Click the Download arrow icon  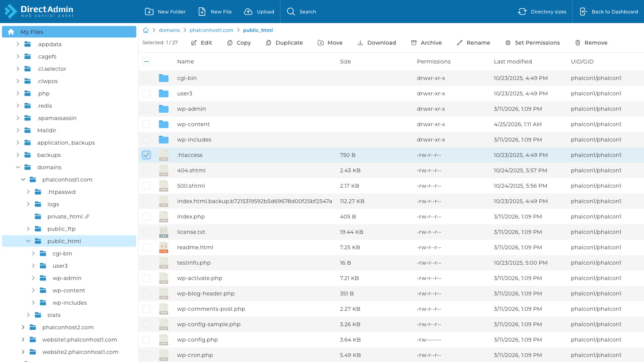[361, 43]
